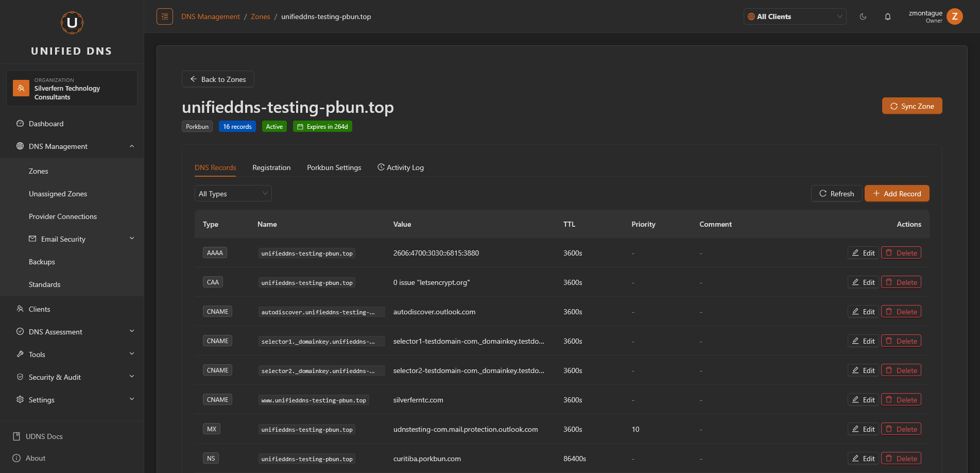Expand the Security & Audit menu
This screenshot has height=473, width=980.
click(72, 377)
